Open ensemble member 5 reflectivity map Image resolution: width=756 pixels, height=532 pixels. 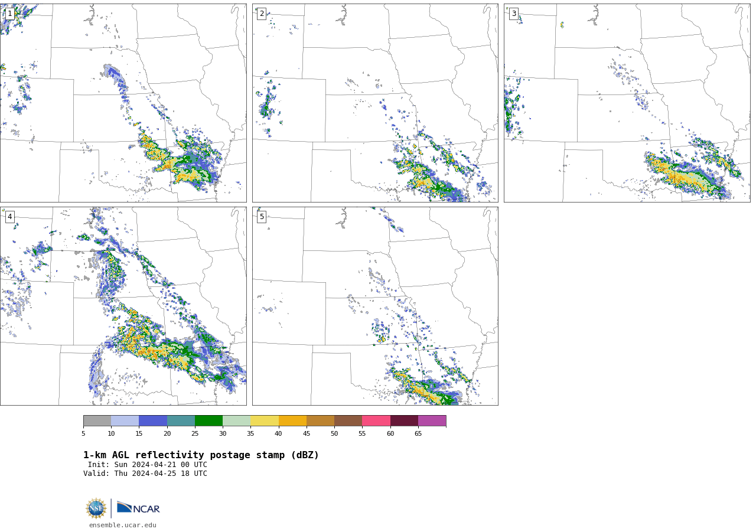(375, 306)
